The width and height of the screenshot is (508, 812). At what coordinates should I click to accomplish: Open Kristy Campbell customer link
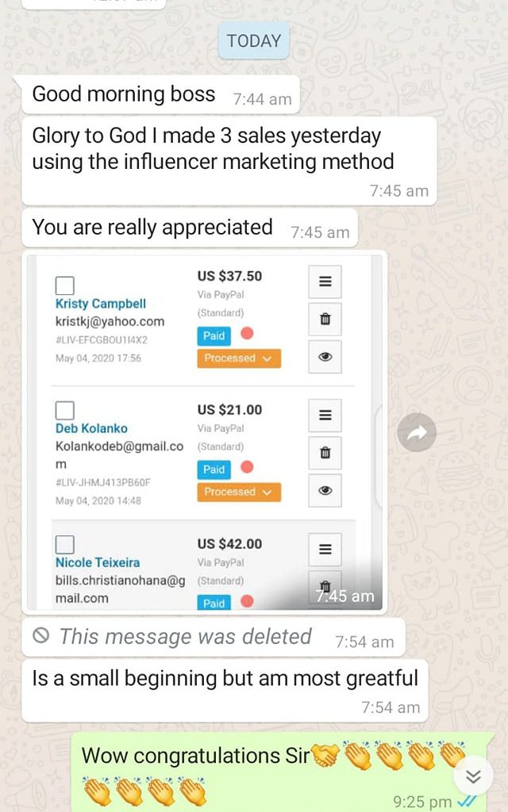coord(101,304)
